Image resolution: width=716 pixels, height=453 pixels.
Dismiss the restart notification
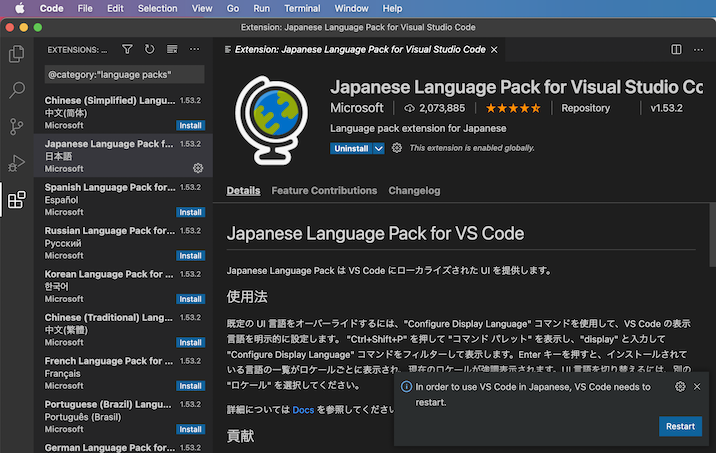(x=697, y=387)
